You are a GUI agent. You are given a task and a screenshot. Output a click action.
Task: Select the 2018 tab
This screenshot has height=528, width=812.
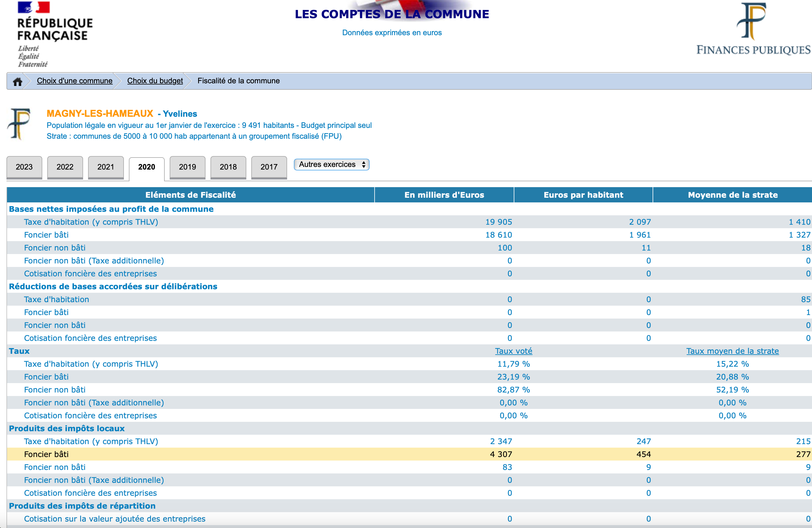click(x=228, y=167)
